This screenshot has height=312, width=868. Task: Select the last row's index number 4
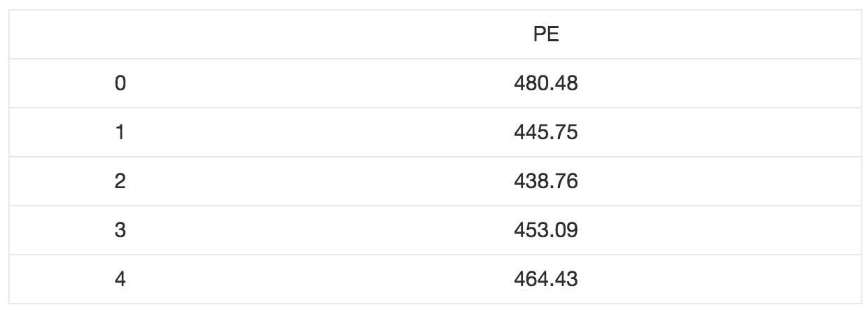tap(120, 280)
